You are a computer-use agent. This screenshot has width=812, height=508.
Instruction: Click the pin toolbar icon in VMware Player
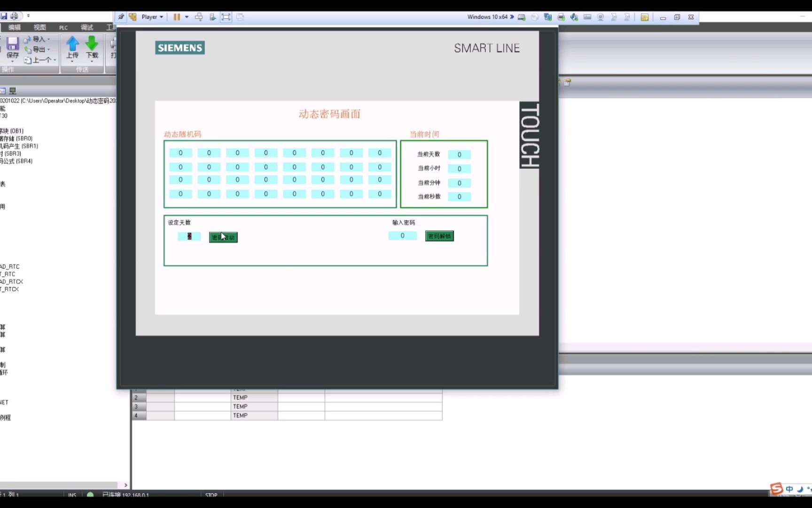pyautogui.click(x=121, y=17)
